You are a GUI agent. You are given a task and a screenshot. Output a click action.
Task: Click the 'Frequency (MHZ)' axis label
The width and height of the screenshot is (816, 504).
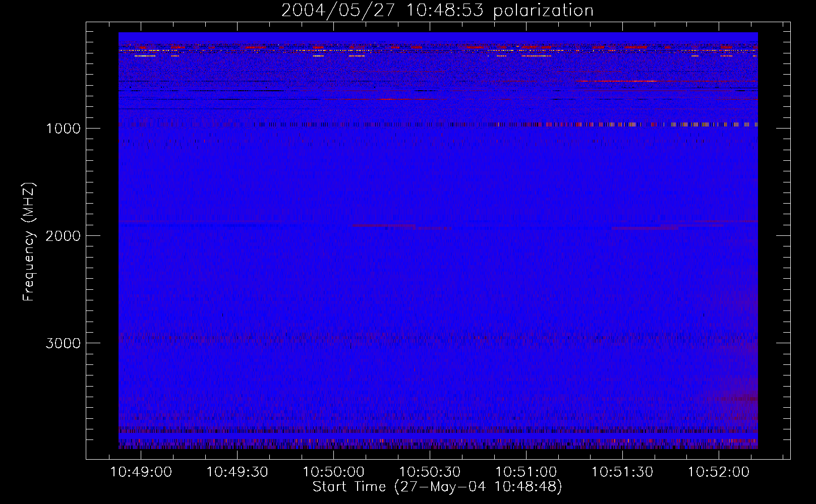pos(29,242)
